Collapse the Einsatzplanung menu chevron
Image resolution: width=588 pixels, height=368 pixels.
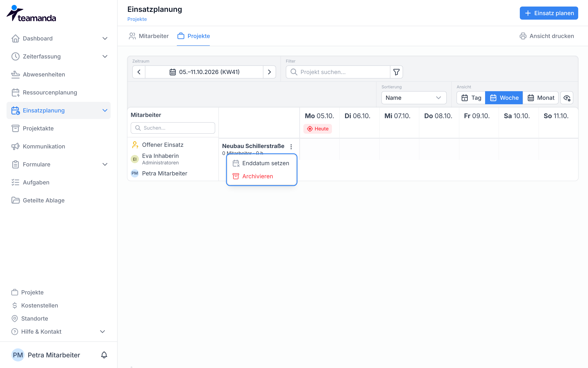click(x=105, y=110)
